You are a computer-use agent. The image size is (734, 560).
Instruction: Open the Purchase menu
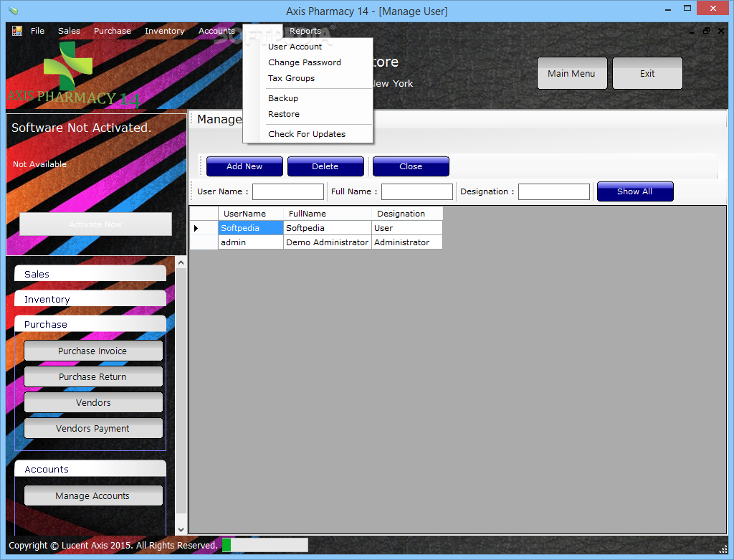point(113,31)
